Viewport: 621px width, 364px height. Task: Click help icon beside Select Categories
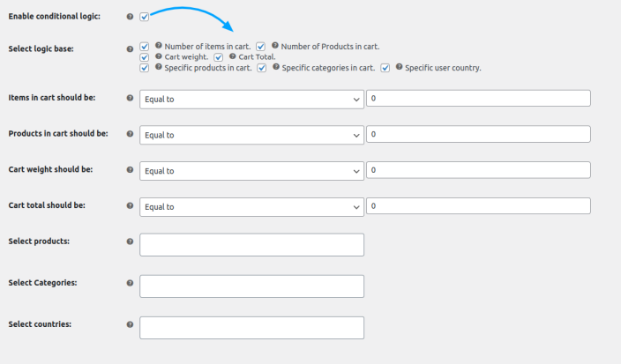point(131,284)
